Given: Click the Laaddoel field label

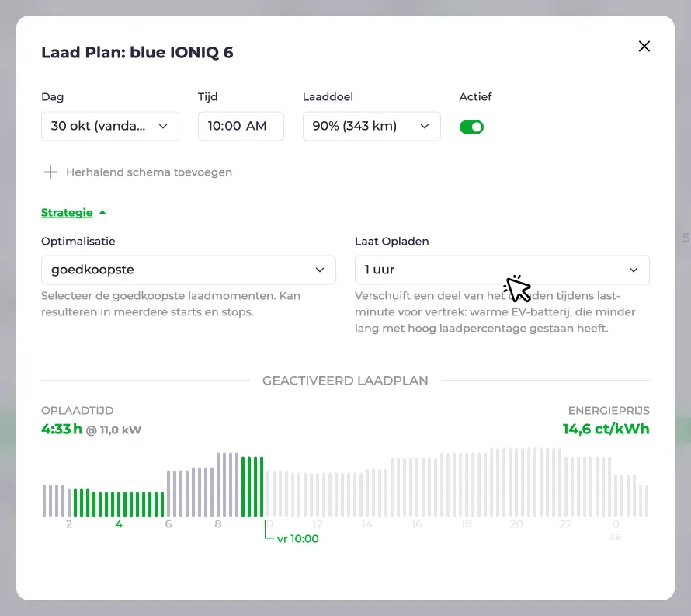Looking at the screenshot, I should coord(328,97).
